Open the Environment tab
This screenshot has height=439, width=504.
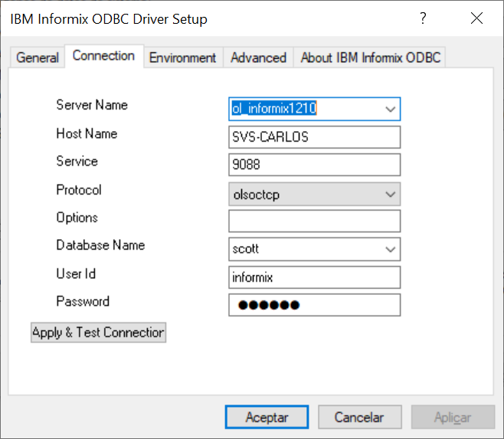coord(182,58)
